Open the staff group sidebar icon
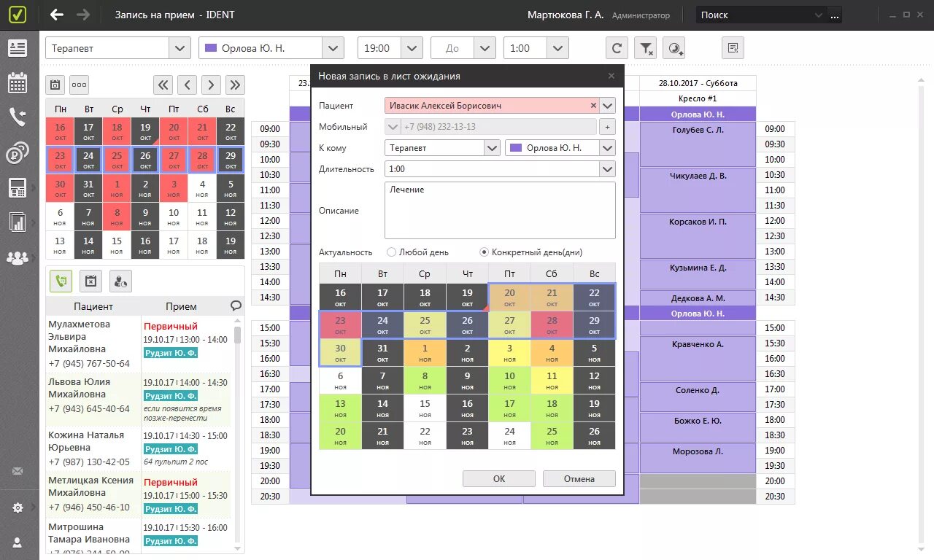Screen dimensions: 934x560 pyautogui.click(x=18, y=257)
